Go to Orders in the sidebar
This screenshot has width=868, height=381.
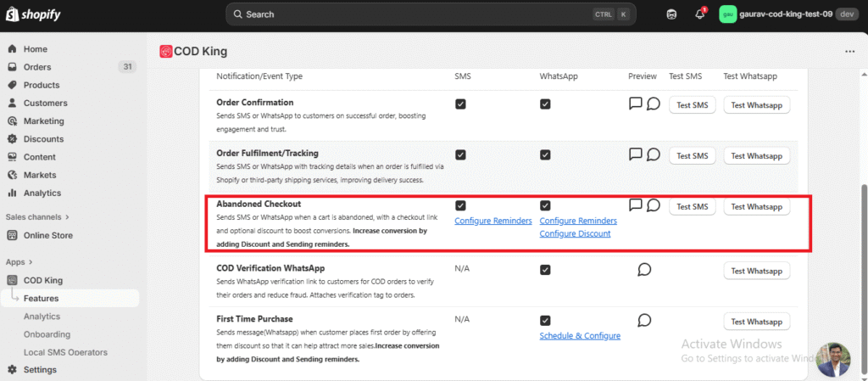pos(37,67)
